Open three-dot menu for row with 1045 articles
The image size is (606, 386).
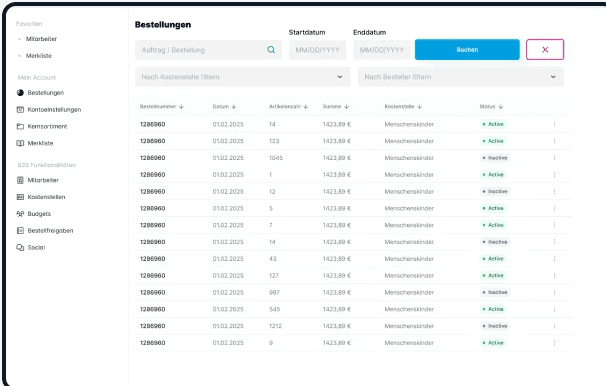click(554, 158)
